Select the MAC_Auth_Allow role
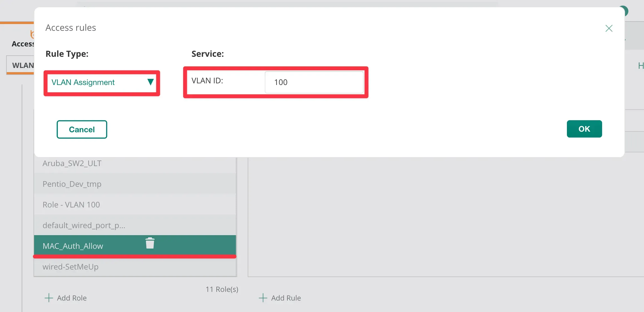The width and height of the screenshot is (644, 312). [73, 246]
